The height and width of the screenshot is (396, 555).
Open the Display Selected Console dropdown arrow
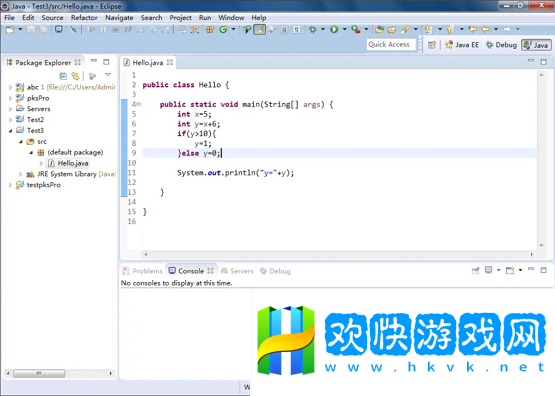coord(498,270)
